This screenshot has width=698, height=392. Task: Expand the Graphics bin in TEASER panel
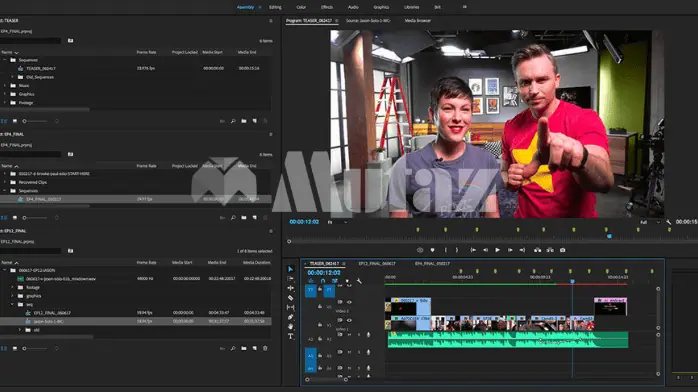[5, 94]
